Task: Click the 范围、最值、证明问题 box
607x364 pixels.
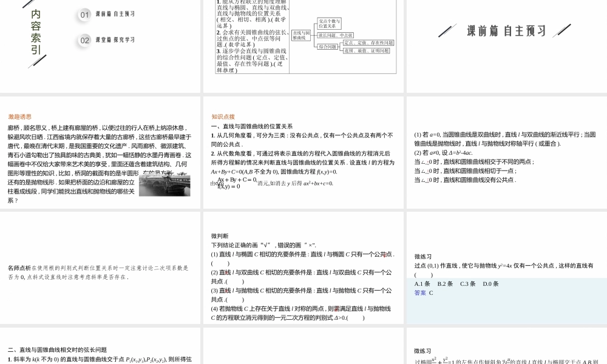Action: pos(368,49)
